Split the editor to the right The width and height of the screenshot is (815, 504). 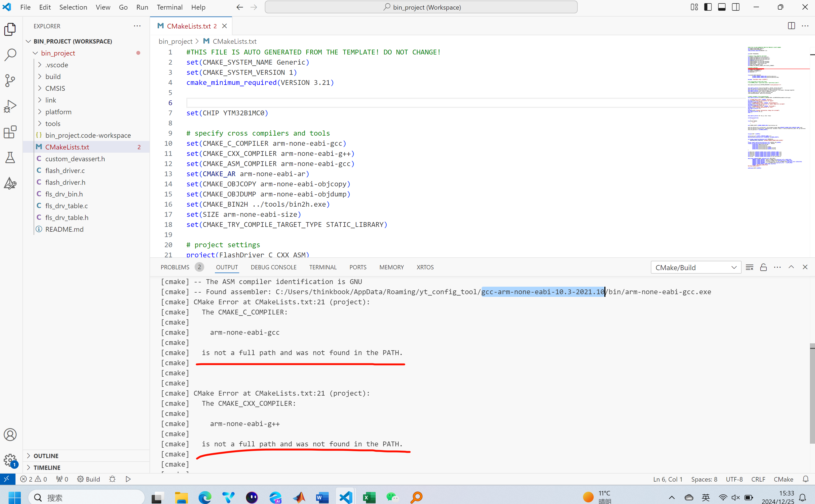point(791,26)
